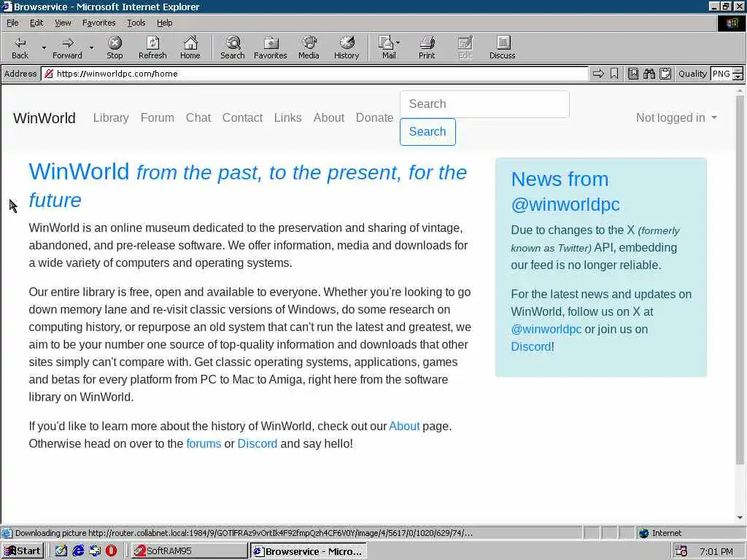Click the task scheduler tray icon

click(x=681, y=551)
